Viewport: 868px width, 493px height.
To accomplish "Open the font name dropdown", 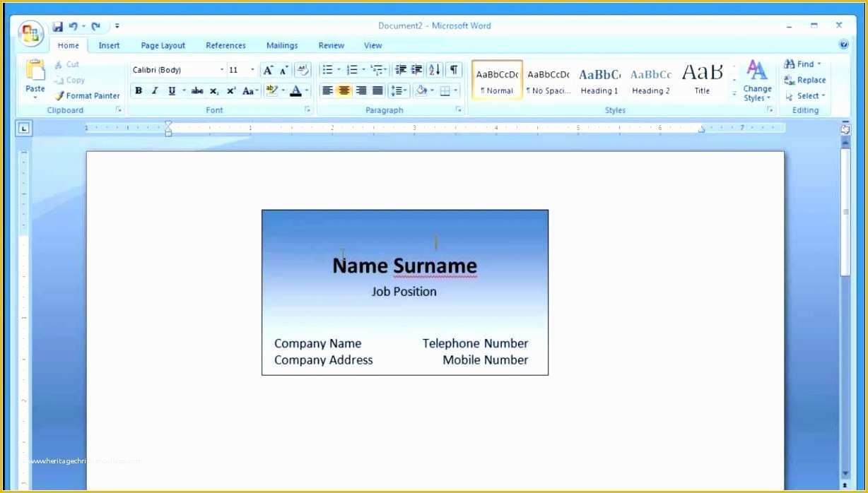I will click(221, 69).
